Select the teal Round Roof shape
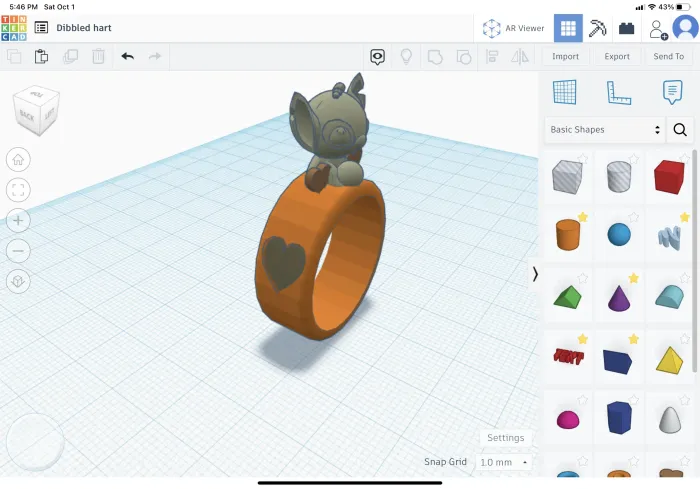 click(x=669, y=297)
